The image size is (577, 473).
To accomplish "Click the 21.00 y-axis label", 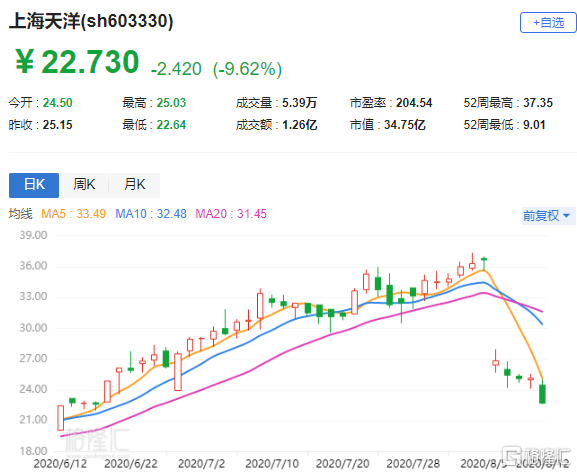I will click(x=33, y=420).
